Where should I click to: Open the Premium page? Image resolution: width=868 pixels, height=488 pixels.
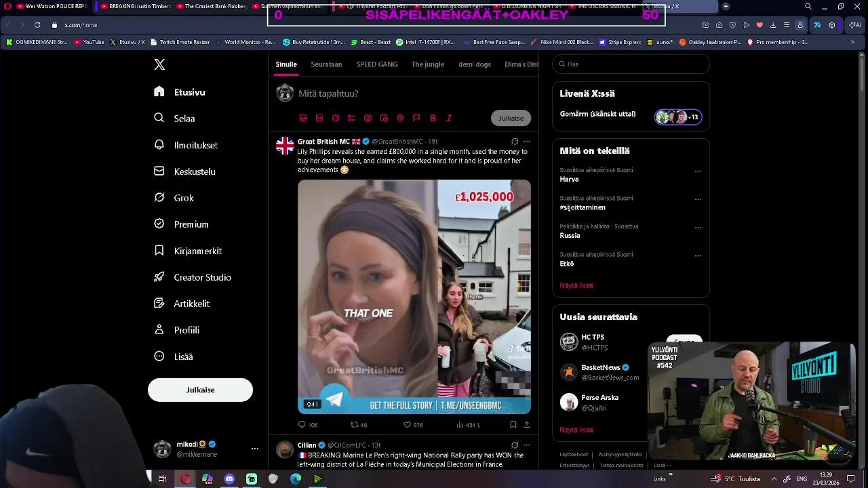point(181,224)
